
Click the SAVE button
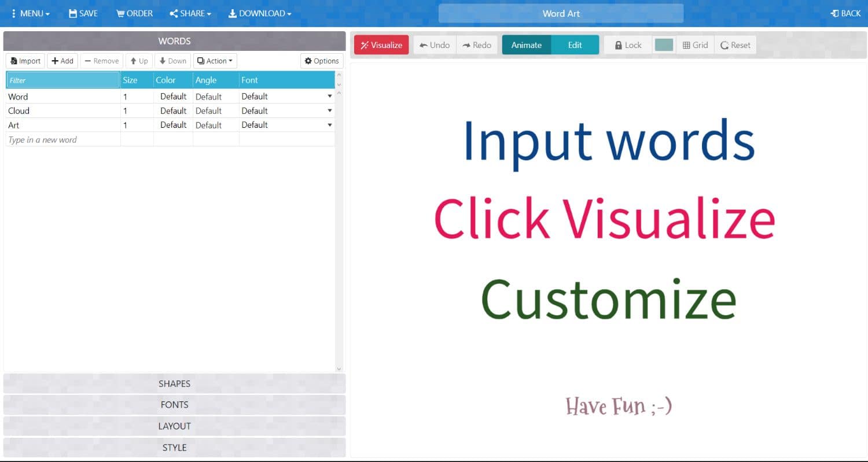pos(83,13)
